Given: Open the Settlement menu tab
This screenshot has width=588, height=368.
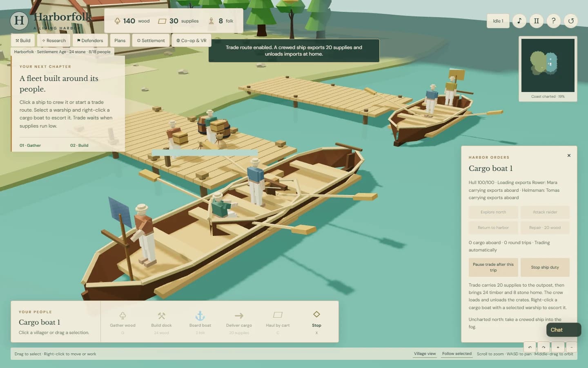Looking at the screenshot, I should [151, 40].
